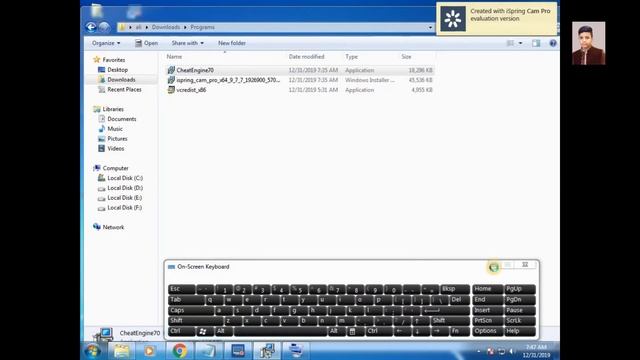Viewport: 640px width, 360px height.
Task: Expand the Share with dropdown
Action: pos(187,43)
